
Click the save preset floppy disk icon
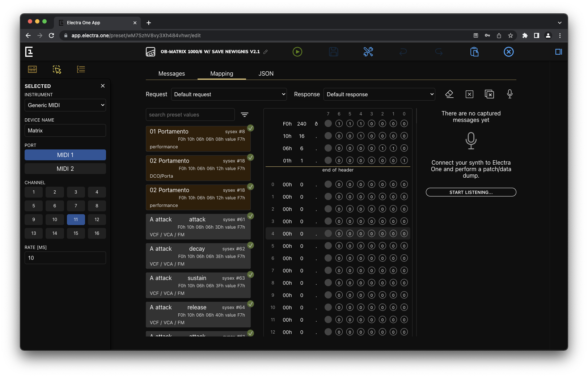(x=333, y=52)
